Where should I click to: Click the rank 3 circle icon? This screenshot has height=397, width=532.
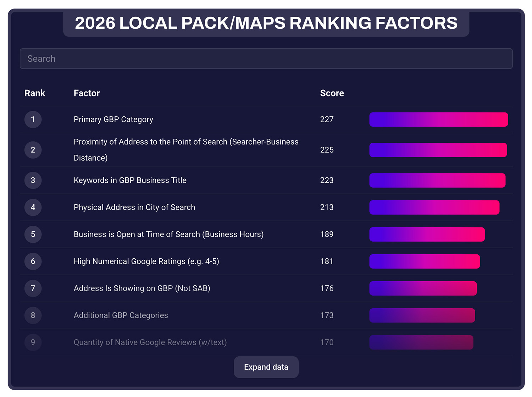33,180
